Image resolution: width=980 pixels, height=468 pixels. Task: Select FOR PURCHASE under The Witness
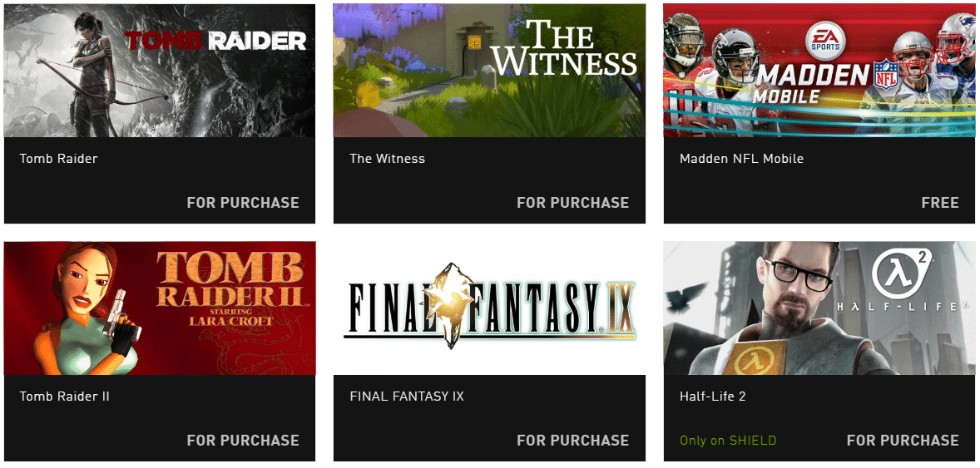click(573, 203)
